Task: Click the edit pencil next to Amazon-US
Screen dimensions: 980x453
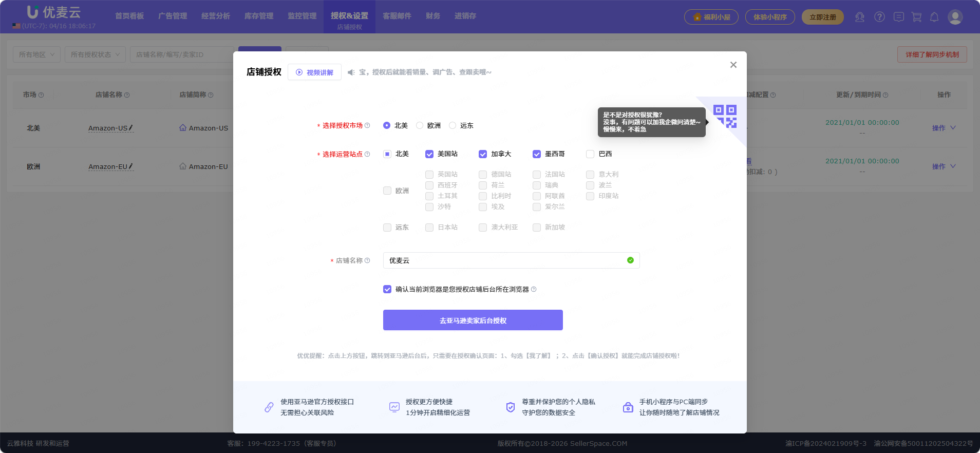Action: point(131,127)
